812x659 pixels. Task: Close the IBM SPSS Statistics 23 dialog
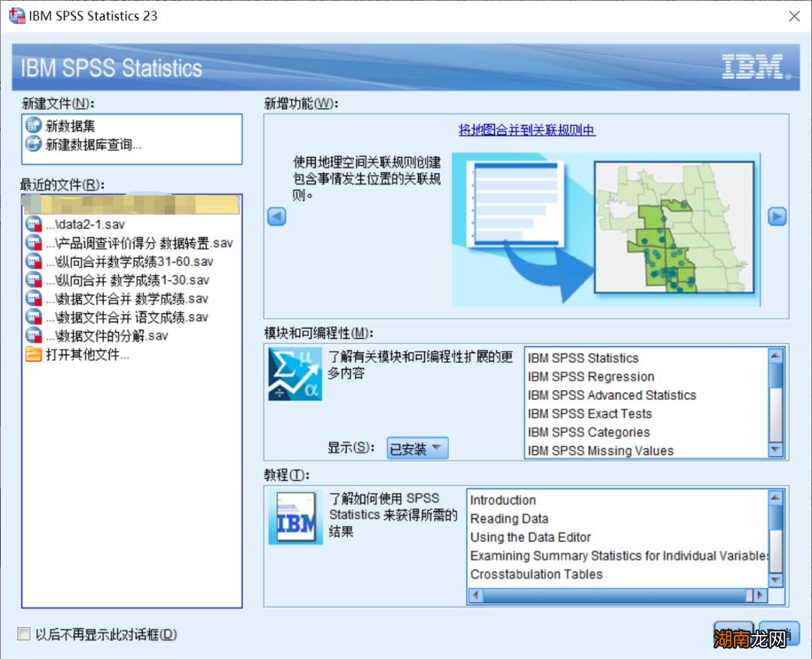pyautogui.click(x=794, y=16)
